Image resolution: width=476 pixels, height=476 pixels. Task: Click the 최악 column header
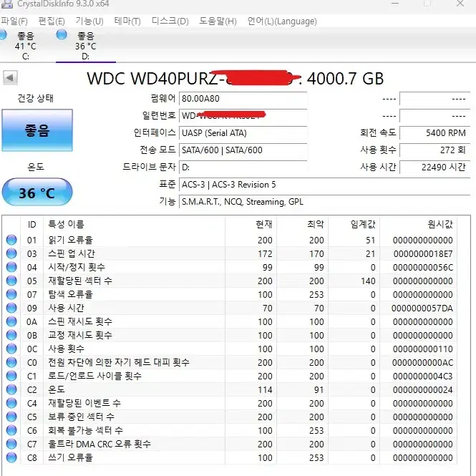pyautogui.click(x=303, y=225)
